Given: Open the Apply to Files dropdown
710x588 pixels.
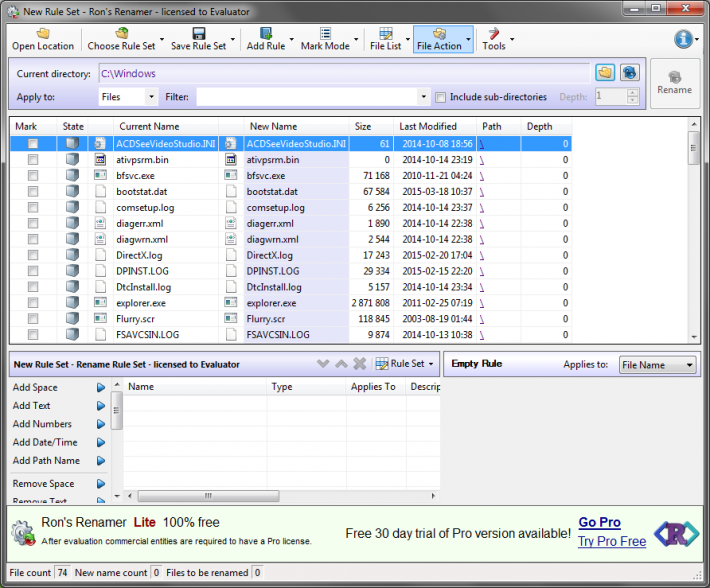Looking at the screenshot, I should coord(128,97).
